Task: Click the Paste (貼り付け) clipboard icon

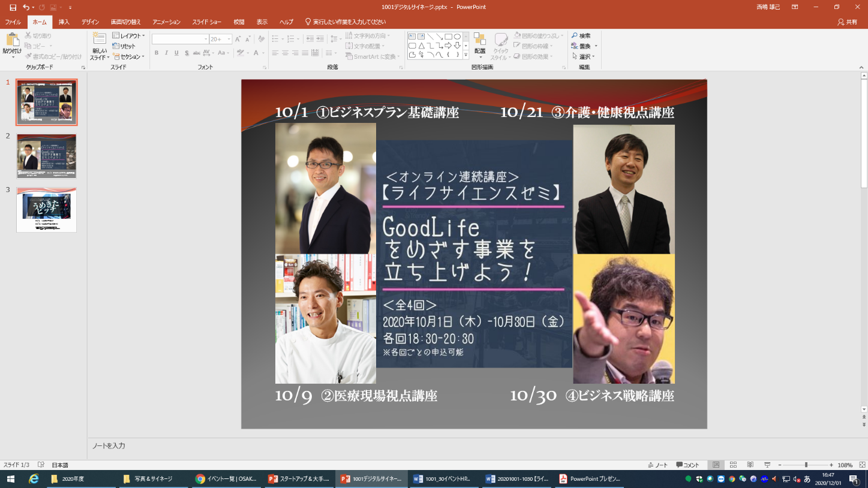Action: click(x=12, y=40)
